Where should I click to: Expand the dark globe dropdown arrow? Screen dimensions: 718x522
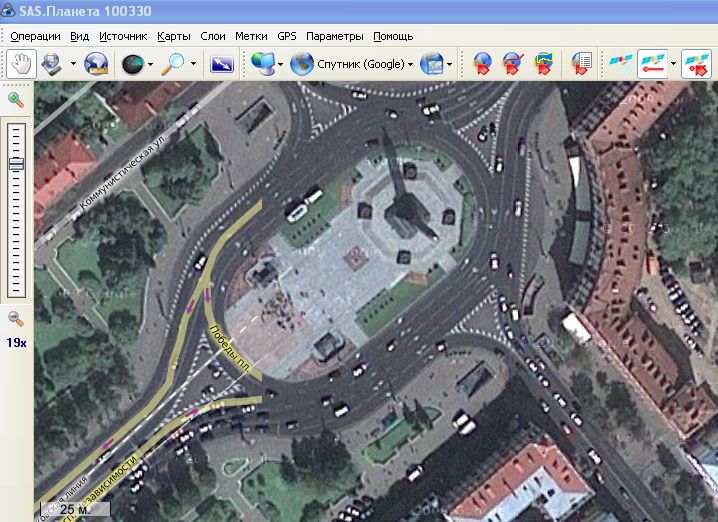(x=150, y=64)
